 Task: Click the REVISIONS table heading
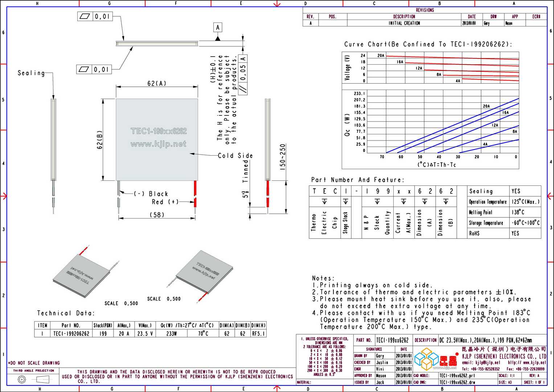coord(425,10)
